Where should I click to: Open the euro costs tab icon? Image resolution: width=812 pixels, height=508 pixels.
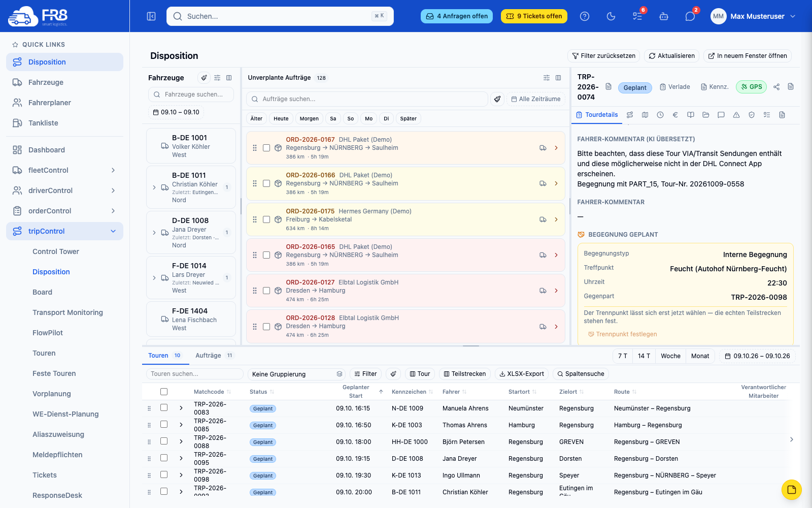click(x=675, y=115)
